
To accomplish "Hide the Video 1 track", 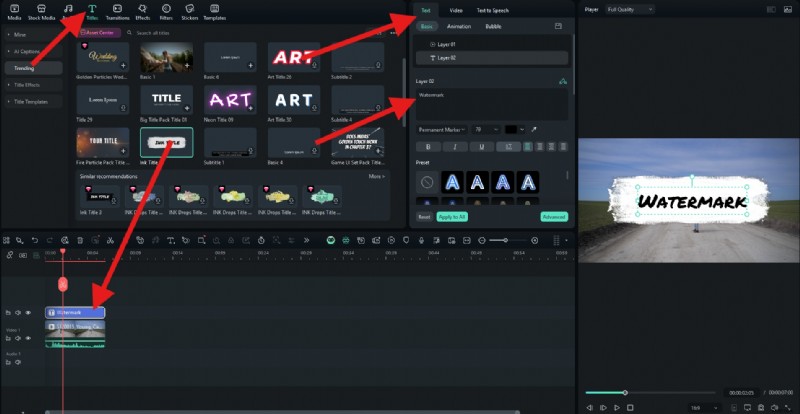I will coord(28,338).
